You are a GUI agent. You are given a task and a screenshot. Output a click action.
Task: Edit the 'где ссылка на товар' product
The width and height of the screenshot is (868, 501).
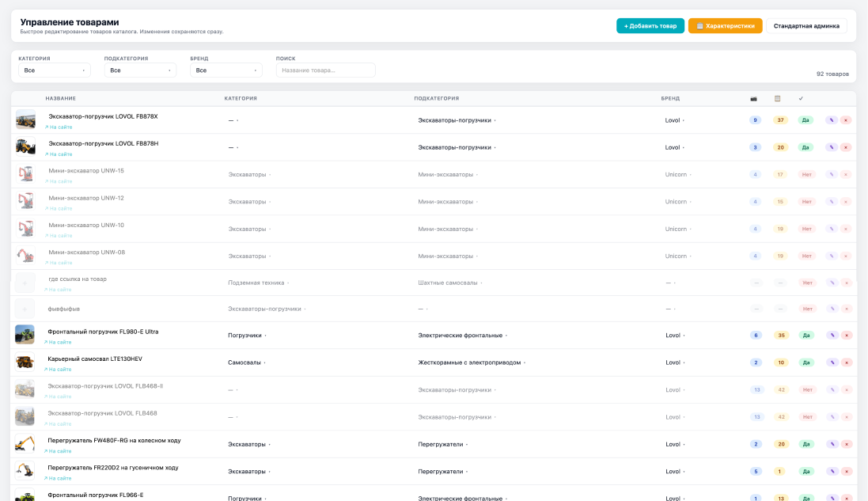point(832,283)
